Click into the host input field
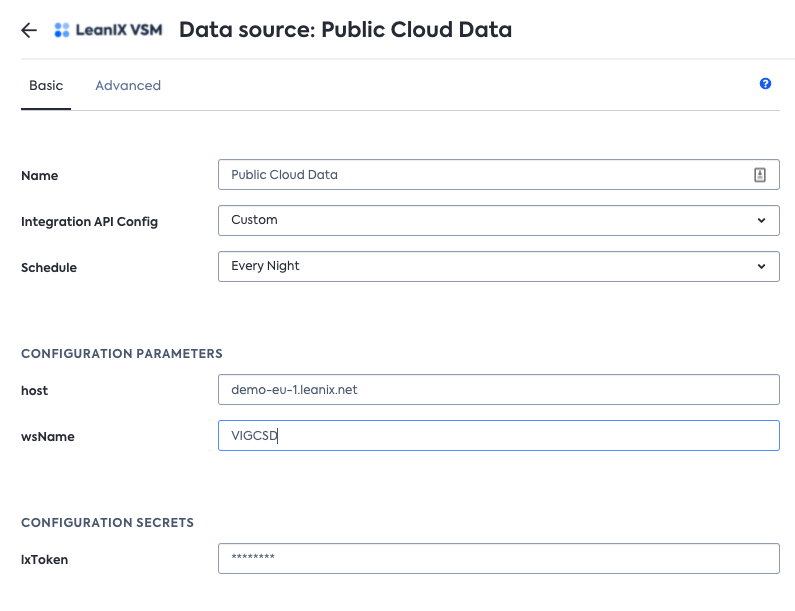The height and width of the screenshot is (611, 795). (498, 390)
